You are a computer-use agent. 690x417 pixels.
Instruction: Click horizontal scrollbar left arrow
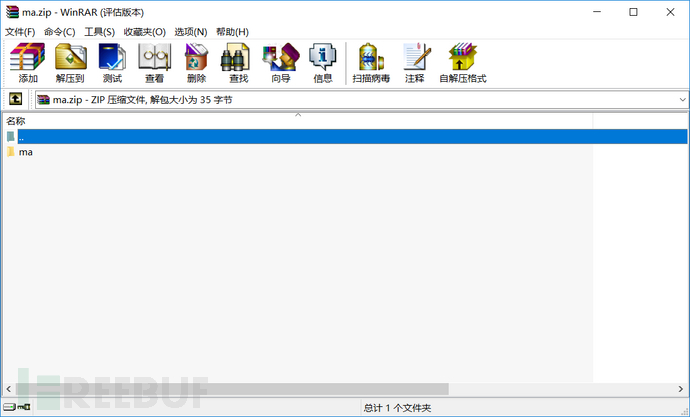(x=8, y=389)
